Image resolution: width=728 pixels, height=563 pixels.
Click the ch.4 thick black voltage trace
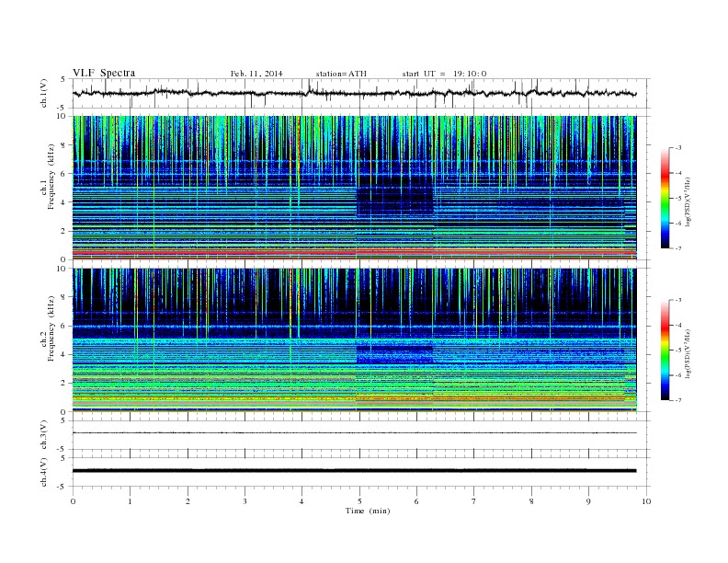click(x=354, y=471)
